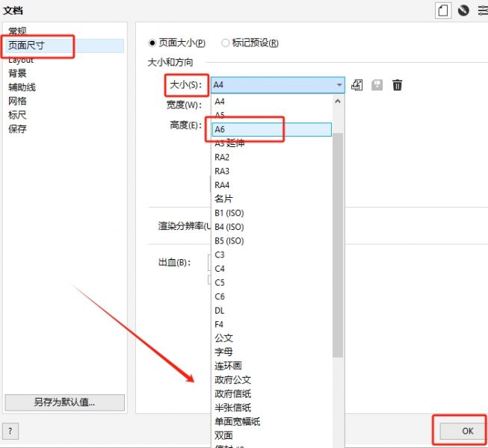The image size is (488, 448).
Task: Choose 名片 from the size list
Action: (271, 199)
